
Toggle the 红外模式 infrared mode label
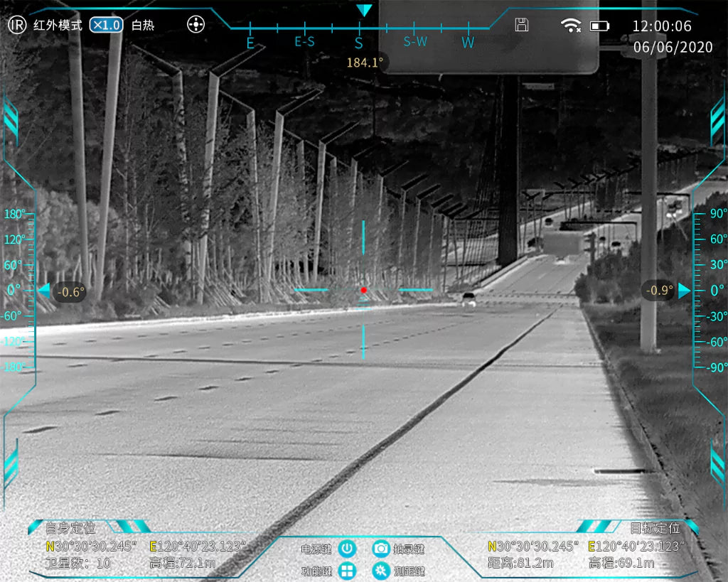click(x=58, y=25)
